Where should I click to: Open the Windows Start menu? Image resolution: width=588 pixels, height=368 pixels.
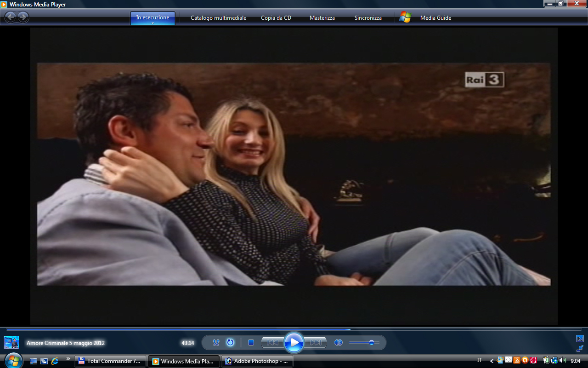(x=13, y=361)
